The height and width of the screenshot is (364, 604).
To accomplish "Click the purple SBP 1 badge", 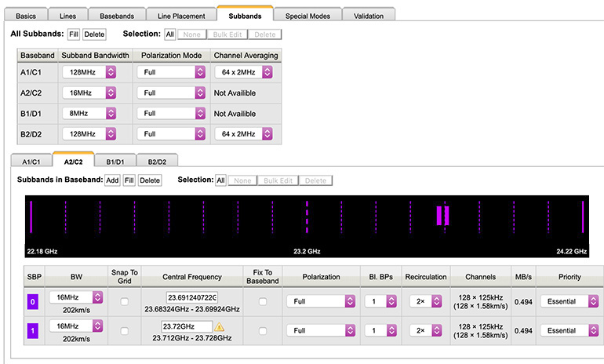I will point(32,331).
